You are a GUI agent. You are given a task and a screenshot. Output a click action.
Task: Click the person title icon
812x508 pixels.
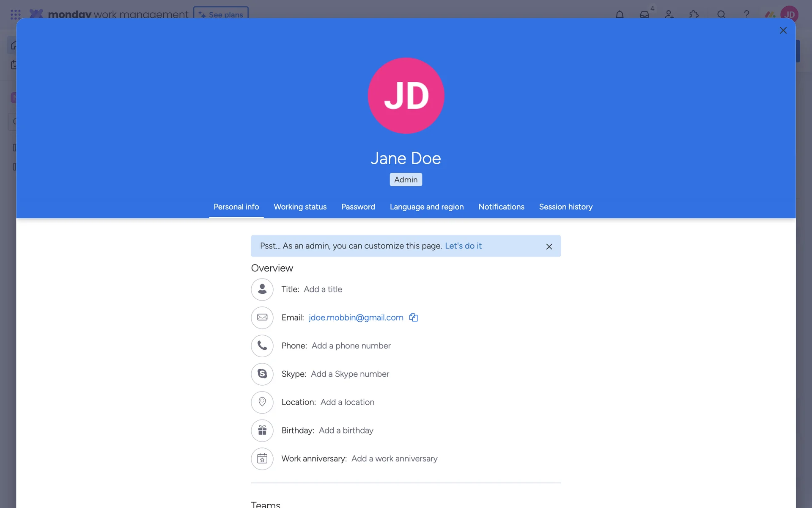pos(262,289)
